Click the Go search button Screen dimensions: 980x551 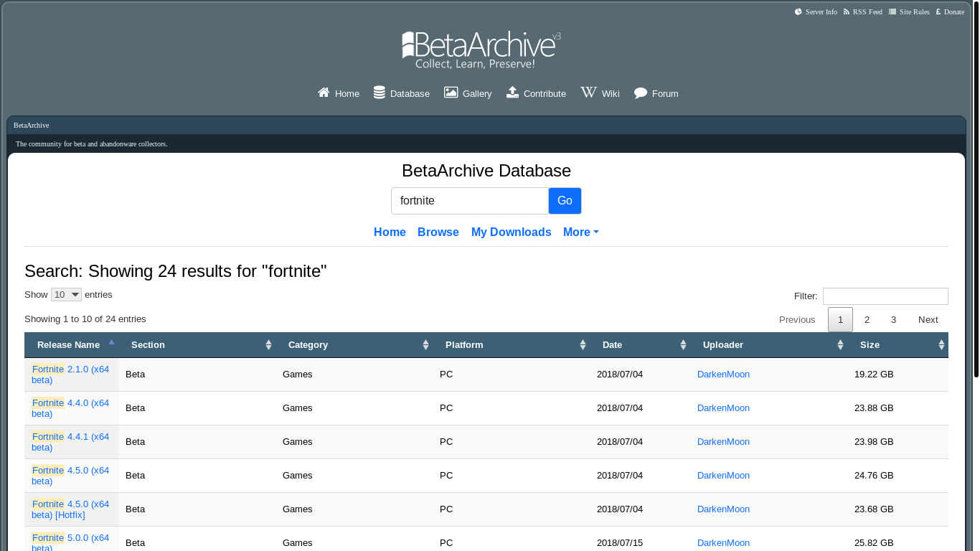(x=565, y=201)
